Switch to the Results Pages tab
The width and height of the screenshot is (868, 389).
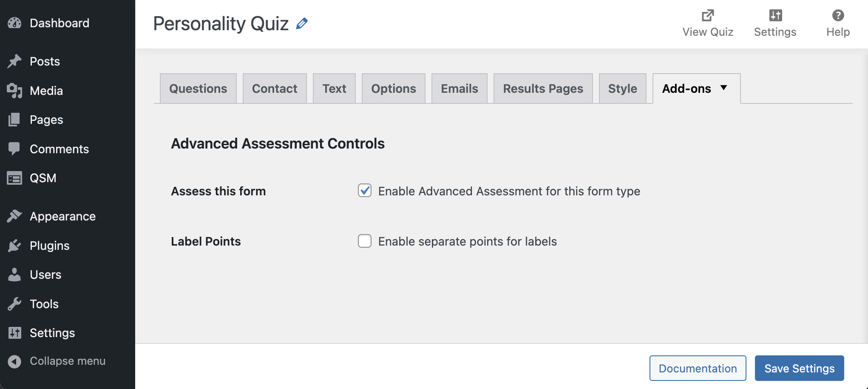point(543,89)
